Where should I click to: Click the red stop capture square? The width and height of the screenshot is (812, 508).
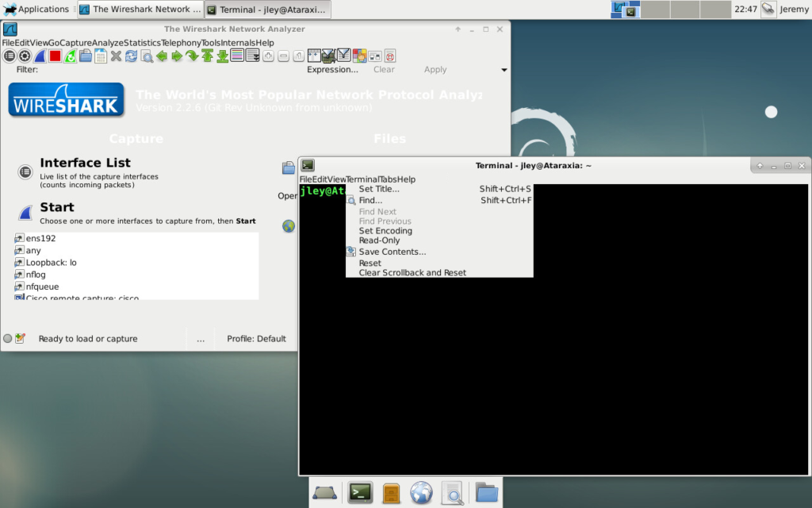[55, 56]
